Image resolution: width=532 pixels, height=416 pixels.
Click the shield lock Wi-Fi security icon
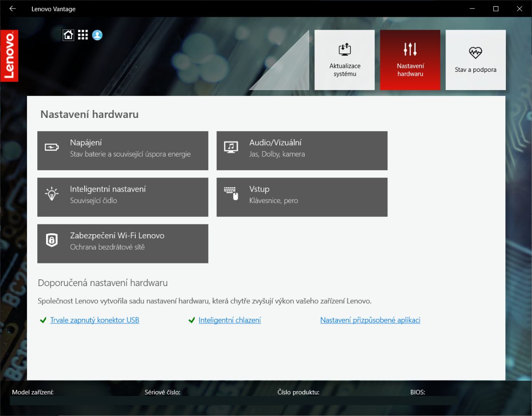[52, 240]
